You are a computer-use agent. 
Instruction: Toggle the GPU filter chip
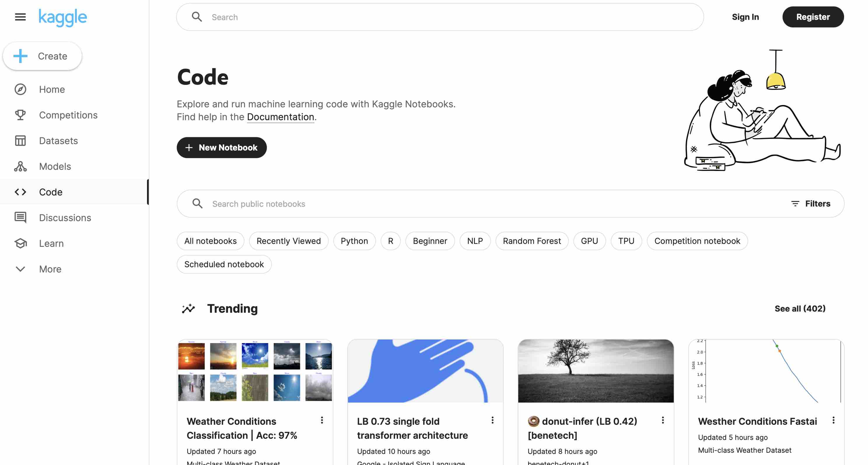(589, 241)
